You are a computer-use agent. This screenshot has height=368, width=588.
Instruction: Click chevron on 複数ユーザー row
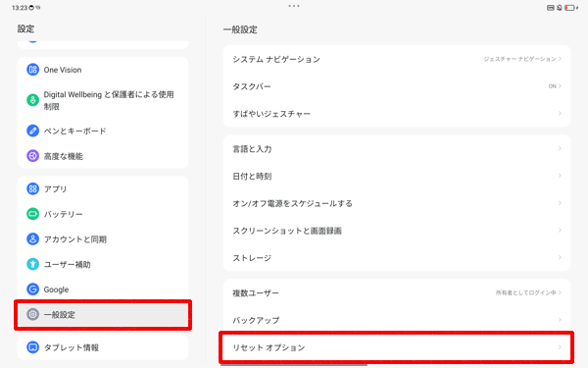coord(560,292)
